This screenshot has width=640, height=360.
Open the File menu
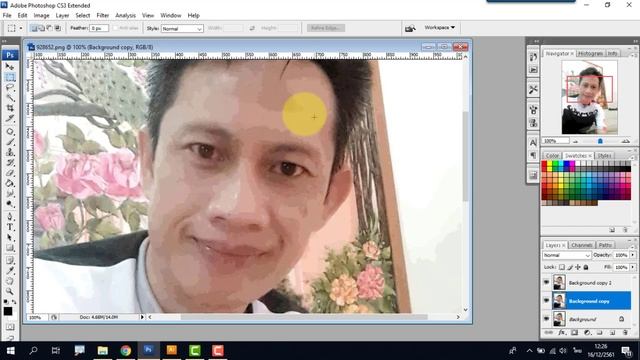pos(7,16)
